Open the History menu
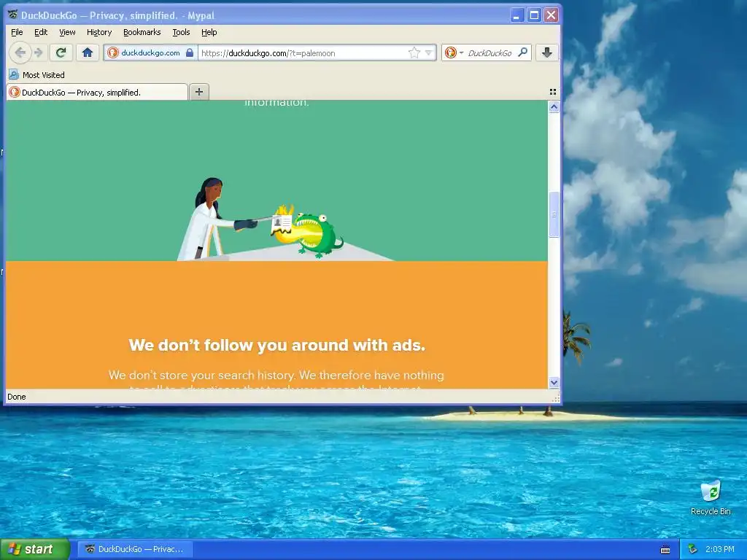 [x=99, y=32]
